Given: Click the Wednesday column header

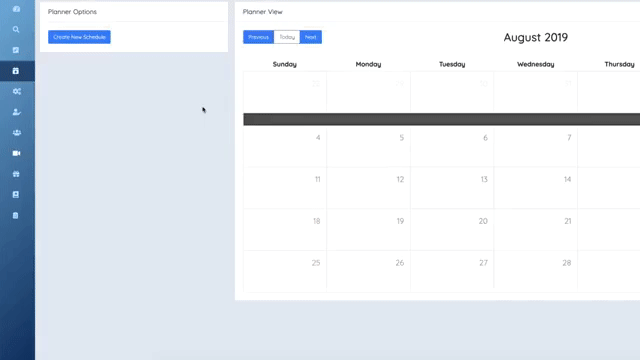Looking at the screenshot, I should coord(536,64).
